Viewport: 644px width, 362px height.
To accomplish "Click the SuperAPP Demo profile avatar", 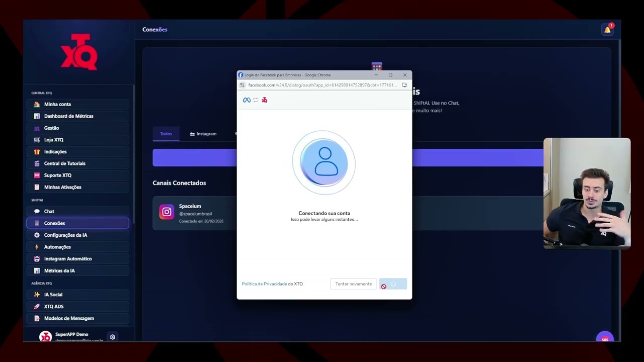I will tap(45, 337).
